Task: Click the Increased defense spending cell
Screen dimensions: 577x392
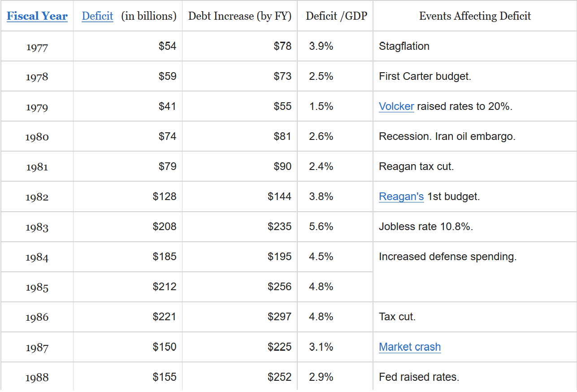Action: 447,257
